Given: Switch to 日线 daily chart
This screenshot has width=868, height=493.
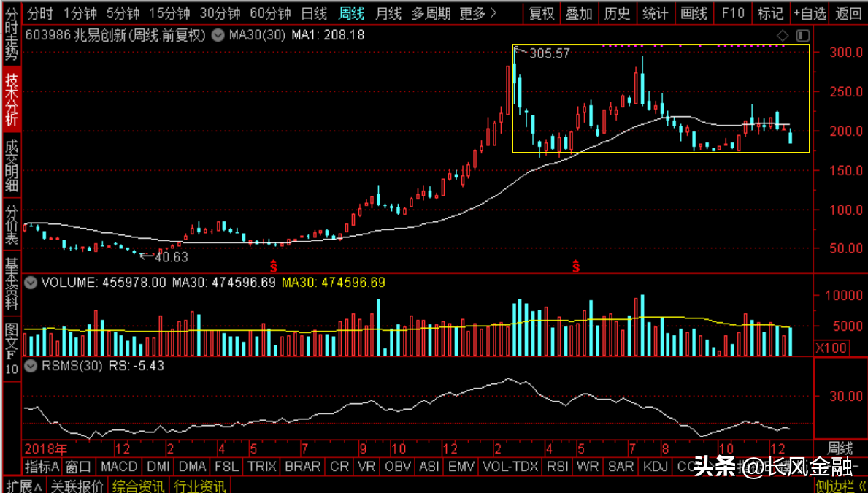Looking at the screenshot, I should click(x=315, y=12).
